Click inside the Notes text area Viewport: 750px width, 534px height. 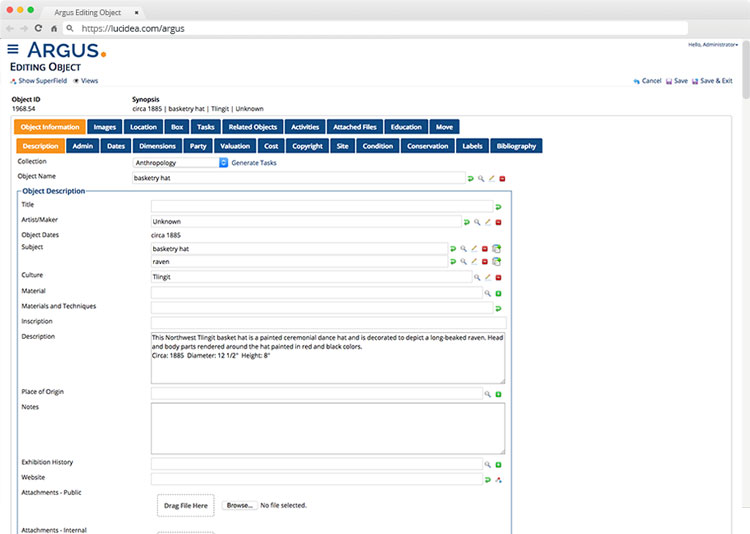click(x=327, y=428)
